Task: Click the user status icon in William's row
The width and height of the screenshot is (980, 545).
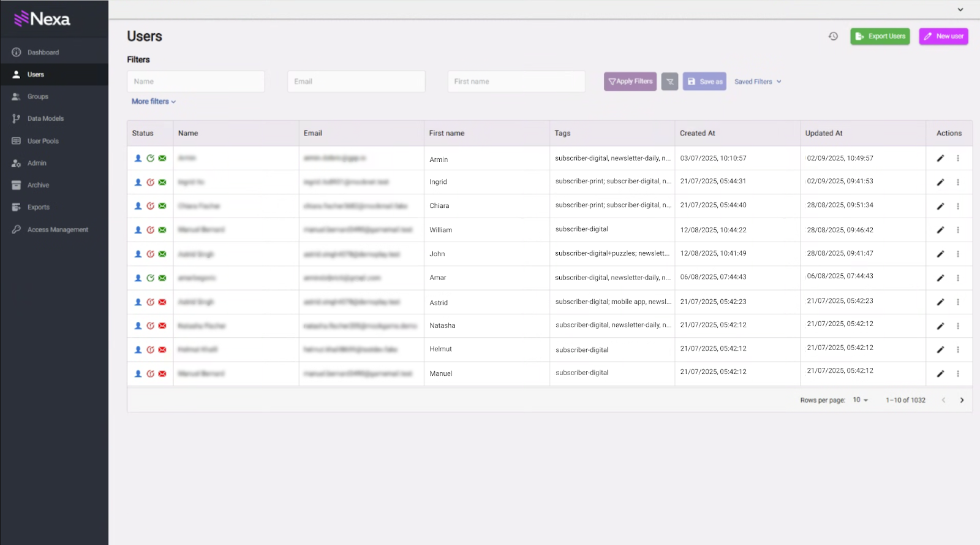Action: [138, 230]
